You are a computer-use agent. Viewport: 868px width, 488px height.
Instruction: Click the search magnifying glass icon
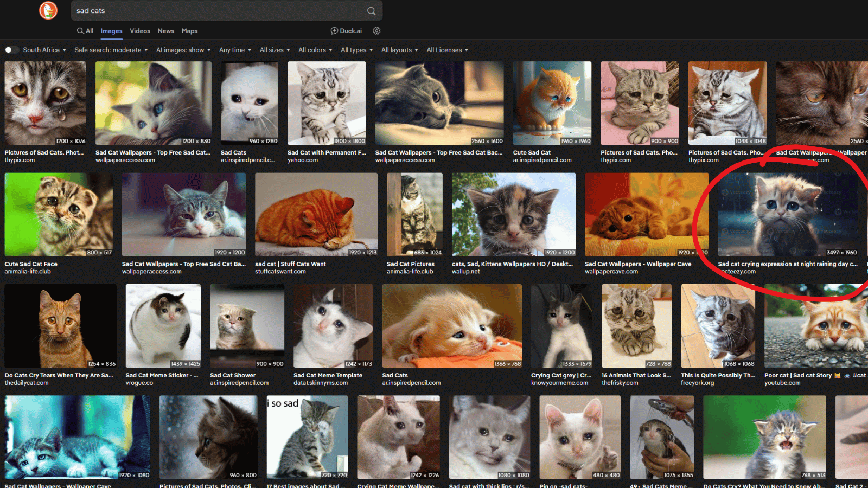[x=371, y=11]
